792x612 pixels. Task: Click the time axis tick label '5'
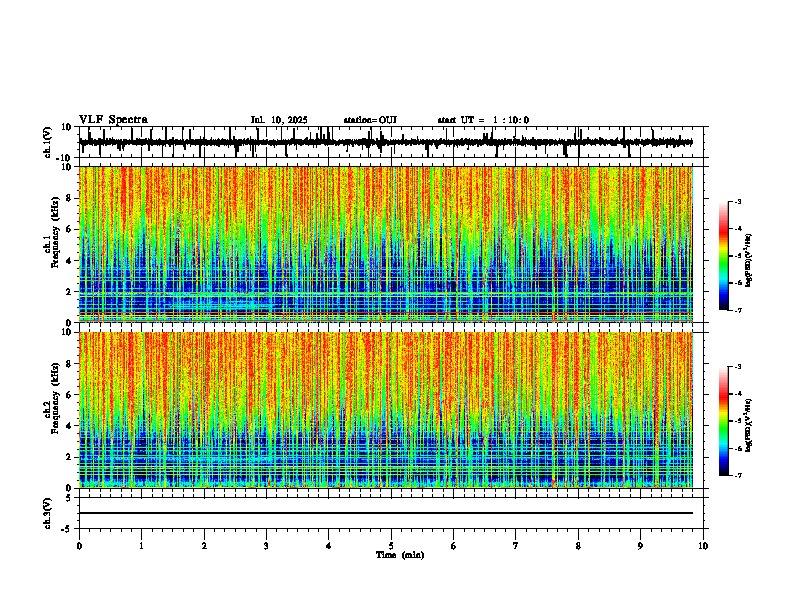point(391,546)
